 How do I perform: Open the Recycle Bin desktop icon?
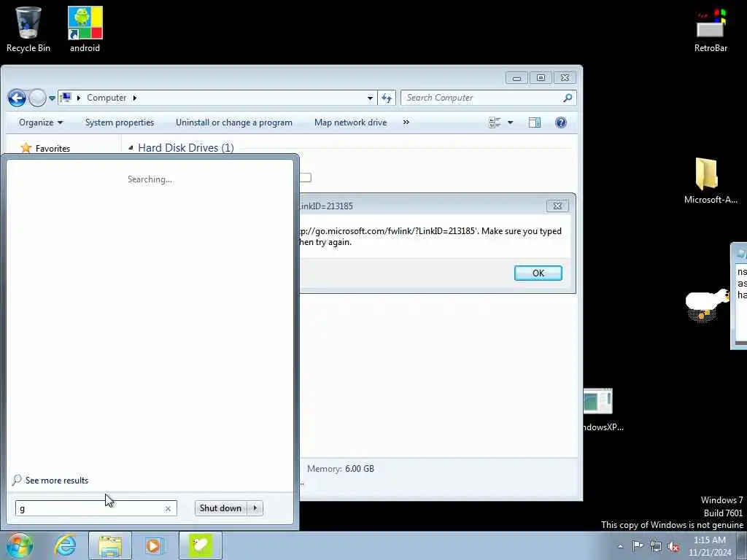pos(28,29)
